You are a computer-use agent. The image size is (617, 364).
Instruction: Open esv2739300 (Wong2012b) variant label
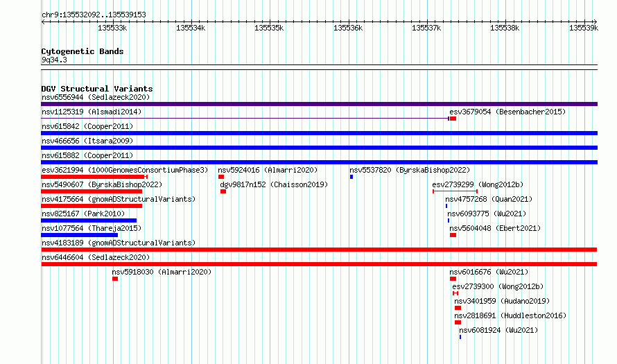point(498,286)
